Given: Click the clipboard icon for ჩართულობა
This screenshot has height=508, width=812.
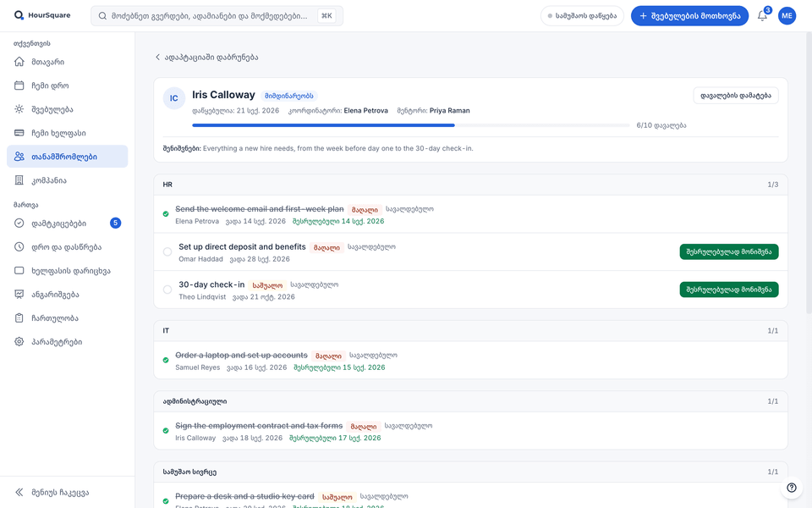Looking at the screenshot, I should 19,317.
